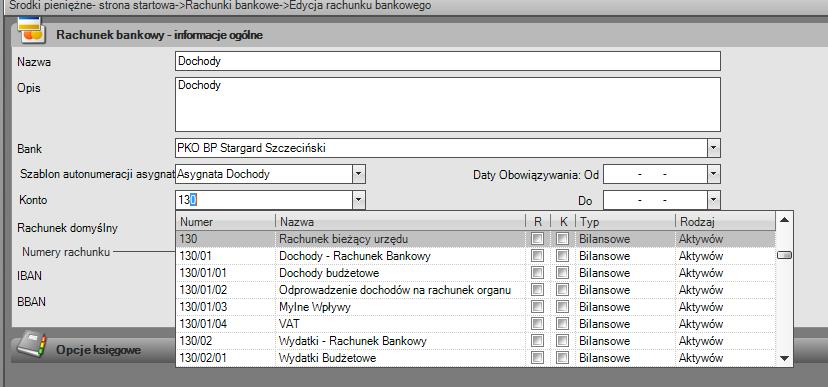Image resolution: width=828 pixels, height=387 pixels.
Task: Click into the Konto input showing 130
Action: coord(264,200)
